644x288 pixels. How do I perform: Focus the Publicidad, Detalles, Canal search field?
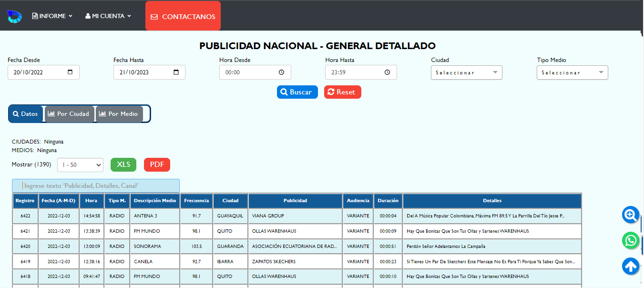pos(96,186)
